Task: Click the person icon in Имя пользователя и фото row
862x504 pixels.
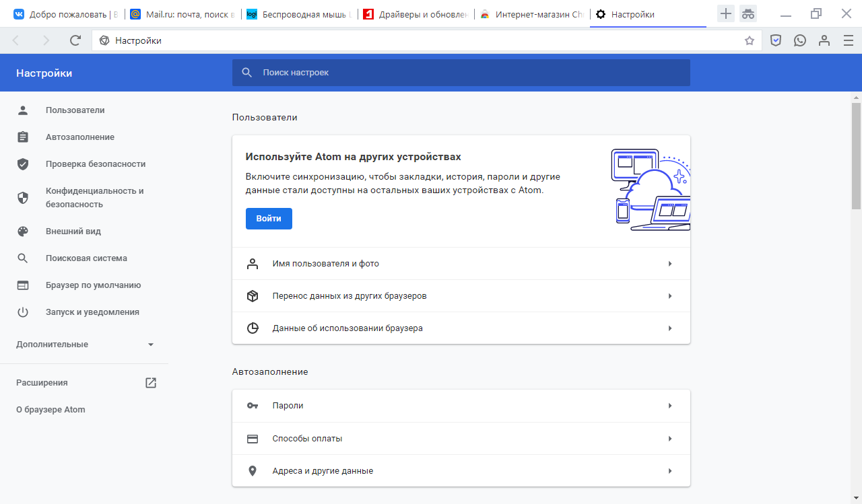Action: coord(253,264)
